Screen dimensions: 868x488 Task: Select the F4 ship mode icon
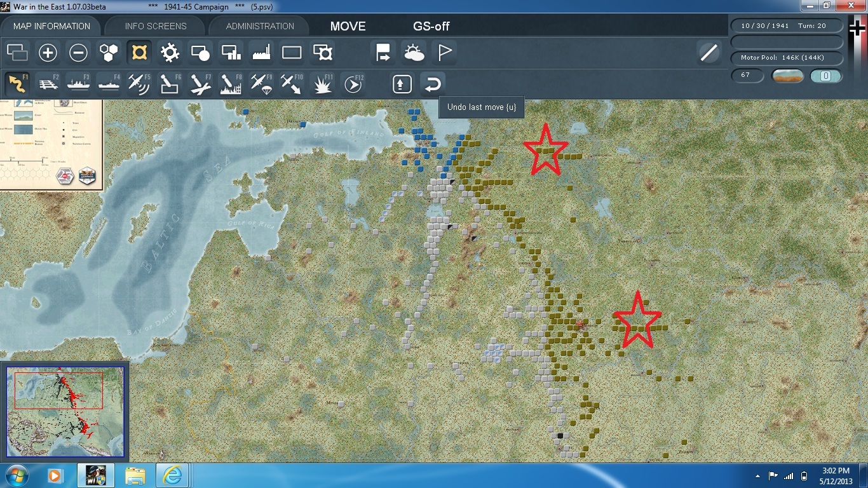[x=109, y=84]
